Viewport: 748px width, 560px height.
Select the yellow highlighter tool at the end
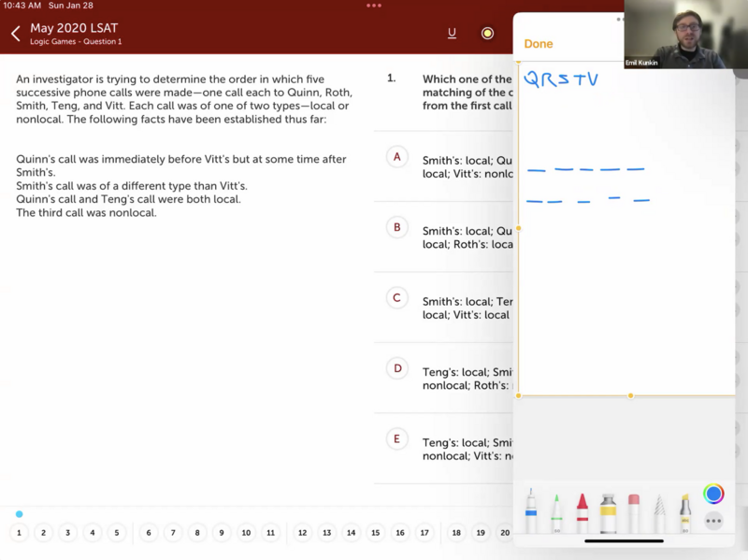(x=685, y=512)
